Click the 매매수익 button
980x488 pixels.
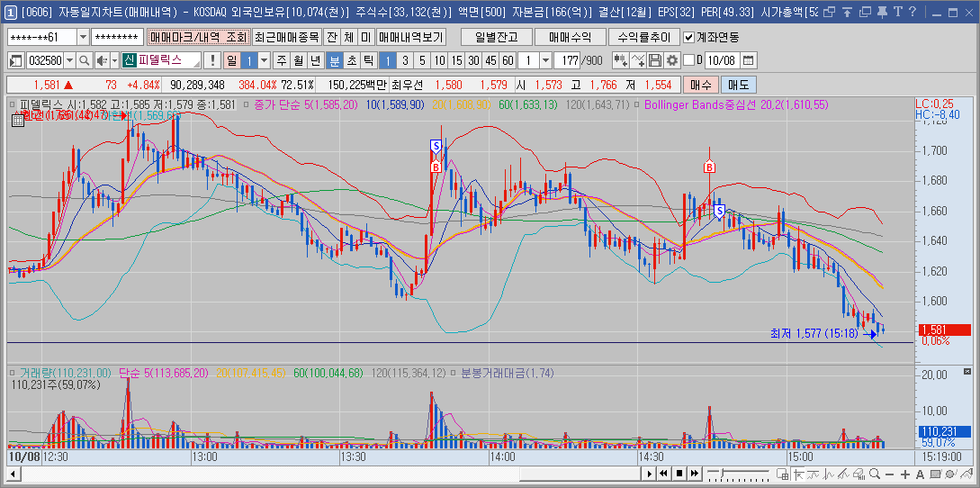(x=570, y=37)
